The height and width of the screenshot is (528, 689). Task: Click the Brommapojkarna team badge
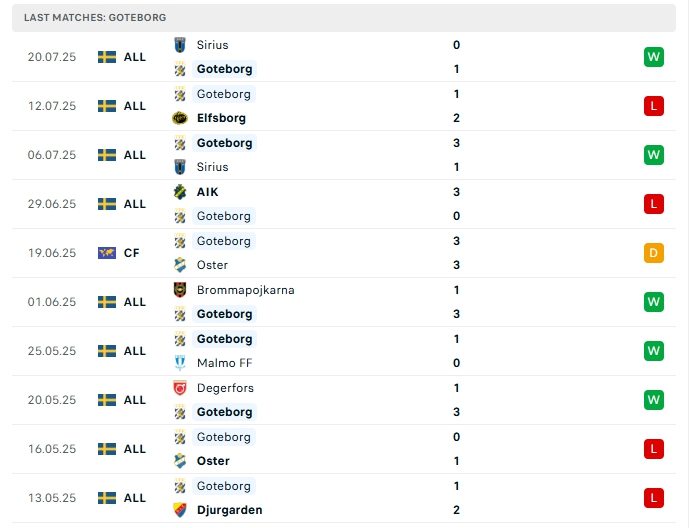(x=180, y=290)
